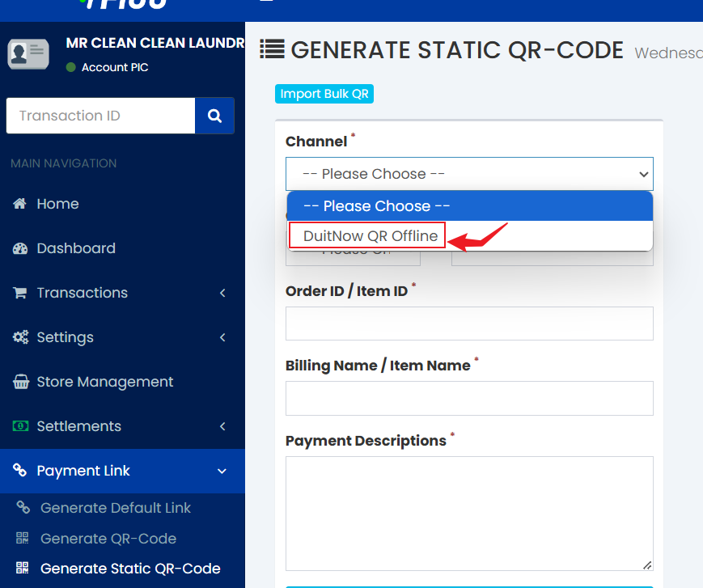Screen dimensions: 703x588
Task: Click the Settings gears icon
Action: click(20, 337)
